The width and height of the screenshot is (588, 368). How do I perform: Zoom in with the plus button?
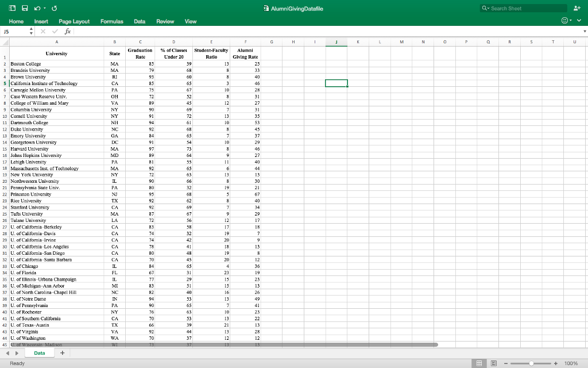point(556,363)
